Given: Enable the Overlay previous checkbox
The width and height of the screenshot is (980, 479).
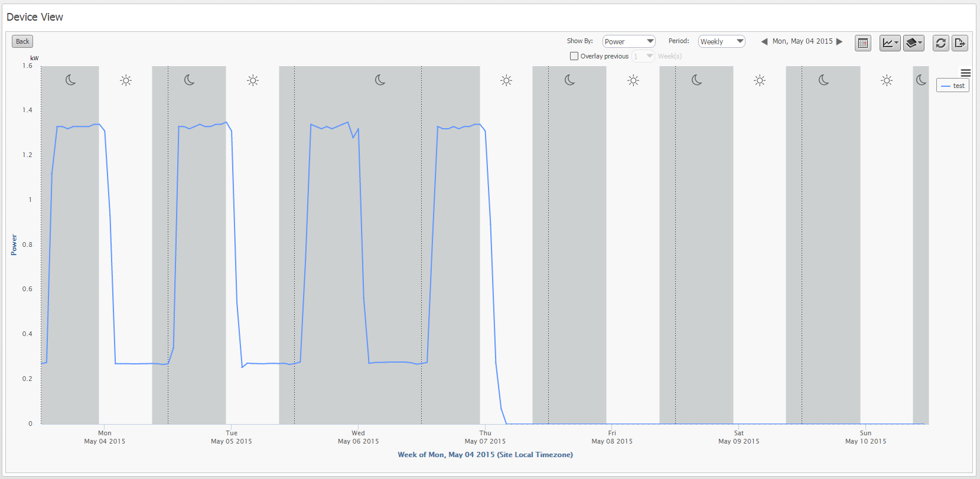Looking at the screenshot, I should (574, 56).
